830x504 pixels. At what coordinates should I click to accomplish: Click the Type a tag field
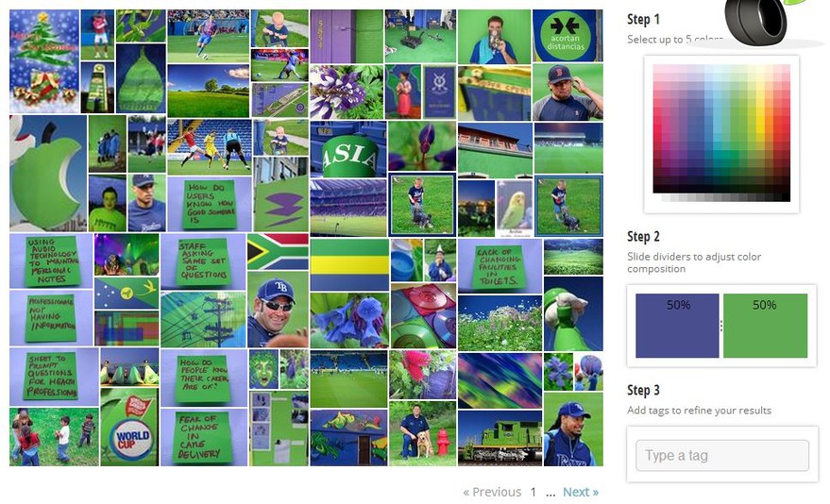(722, 455)
